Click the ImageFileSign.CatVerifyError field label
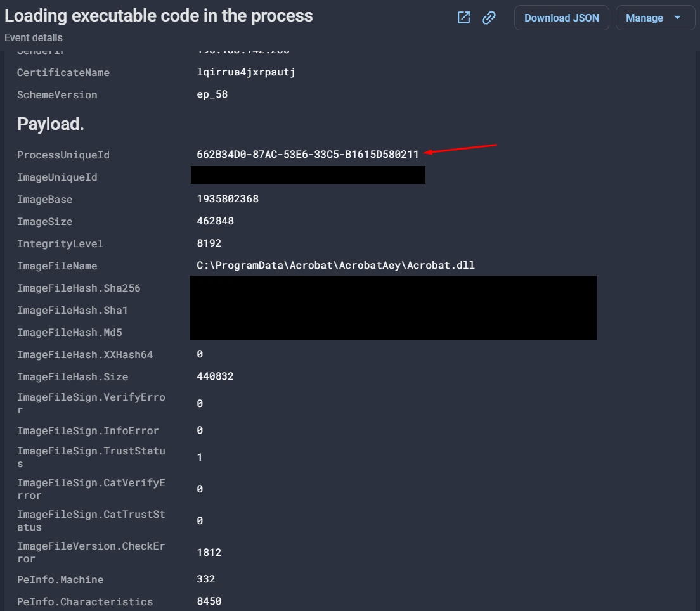The width and height of the screenshot is (700, 611). pos(91,489)
